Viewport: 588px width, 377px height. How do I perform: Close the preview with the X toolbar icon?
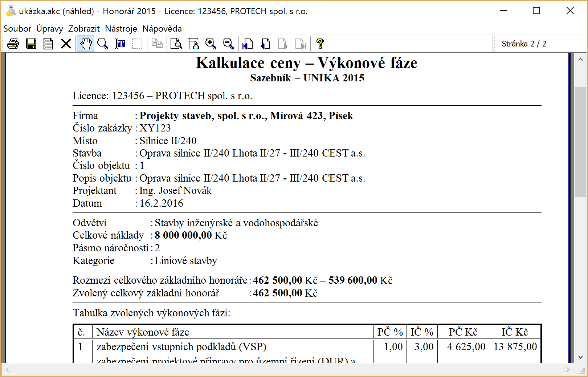pyautogui.click(x=66, y=44)
